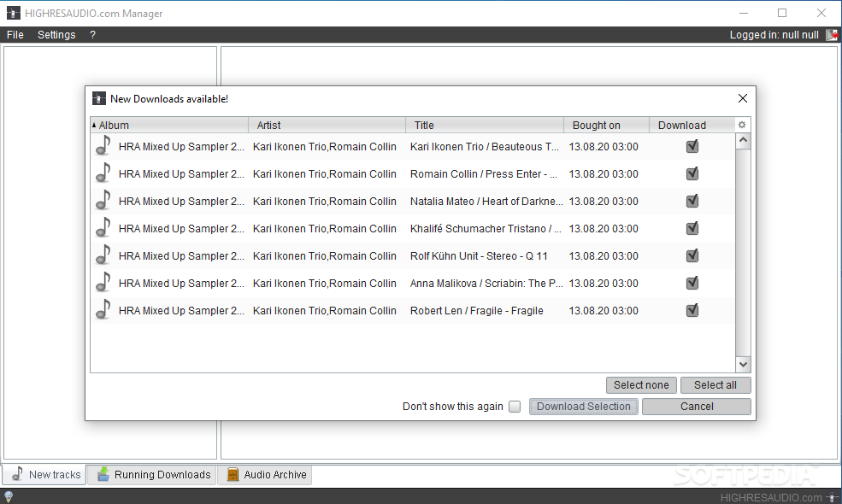Image resolution: width=842 pixels, height=504 pixels.
Task: Click the logout icon next to Logged in: null null
Action: [832, 35]
